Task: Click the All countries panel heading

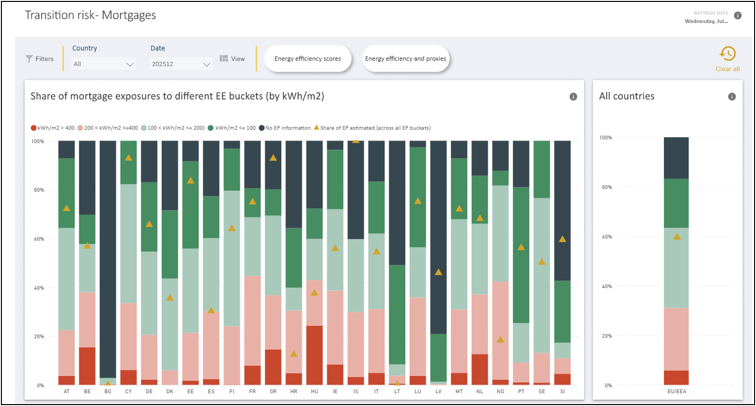Action: pos(626,96)
